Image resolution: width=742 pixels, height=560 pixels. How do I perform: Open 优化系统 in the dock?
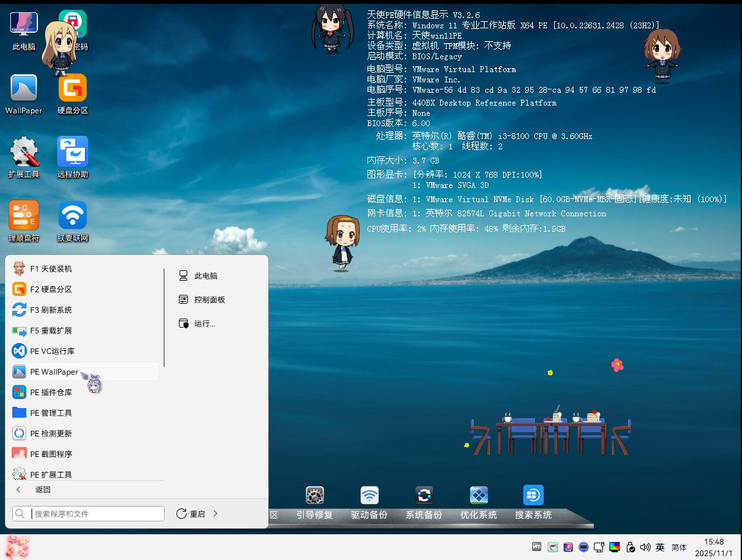[479, 496]
